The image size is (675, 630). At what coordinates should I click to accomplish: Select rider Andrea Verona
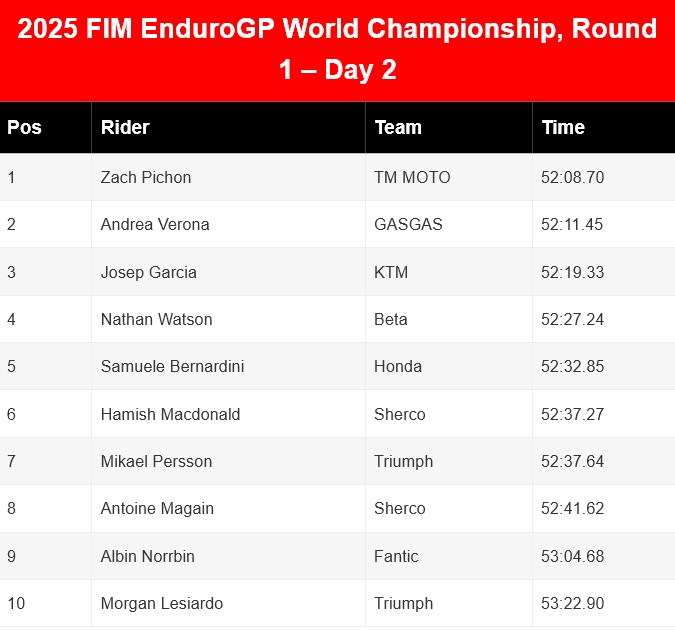155,224
